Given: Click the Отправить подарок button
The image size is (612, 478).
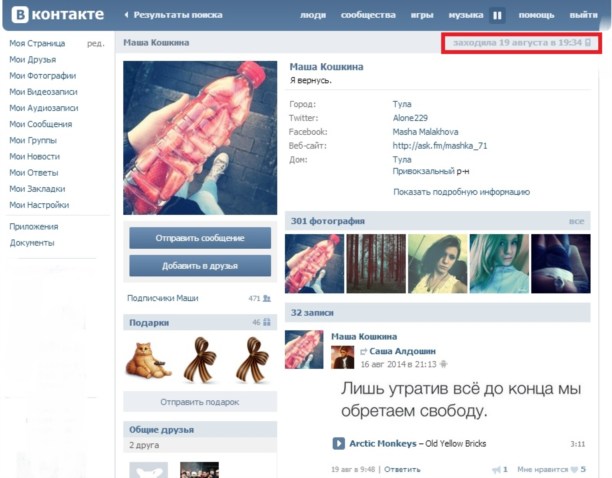Looking at the screenshot, I should [x=199, y=402].
